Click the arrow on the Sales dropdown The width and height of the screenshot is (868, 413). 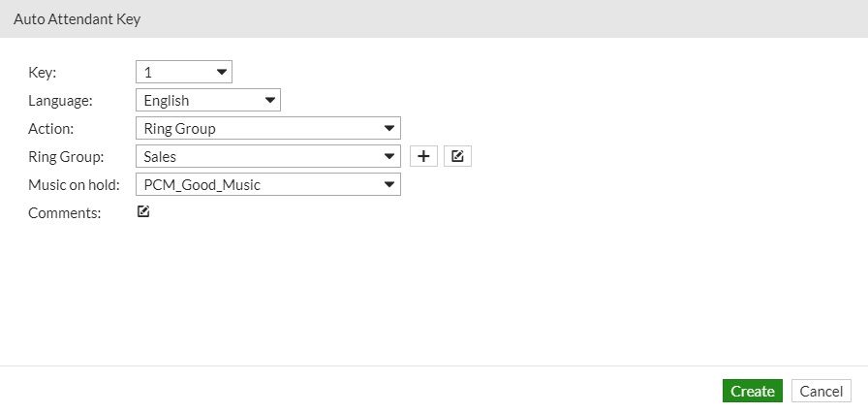[x=389, y=156]
